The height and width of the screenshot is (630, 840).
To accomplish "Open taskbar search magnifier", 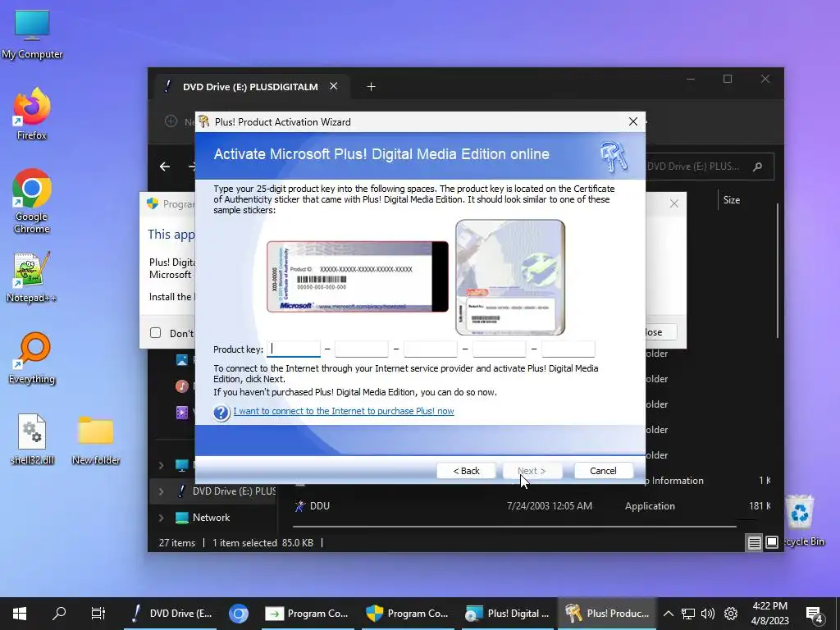I will click(59, 614).
